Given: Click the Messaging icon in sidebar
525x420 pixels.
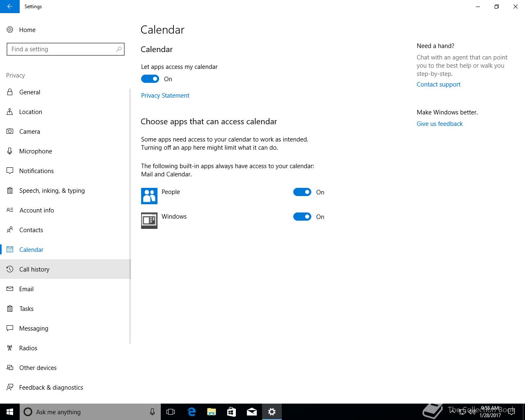Looking at the screenshot, I should pos(10,328).
